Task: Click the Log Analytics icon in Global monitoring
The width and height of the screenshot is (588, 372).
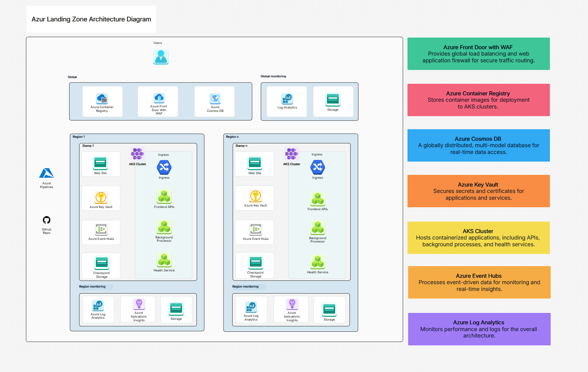Action: tap(286, 99)
